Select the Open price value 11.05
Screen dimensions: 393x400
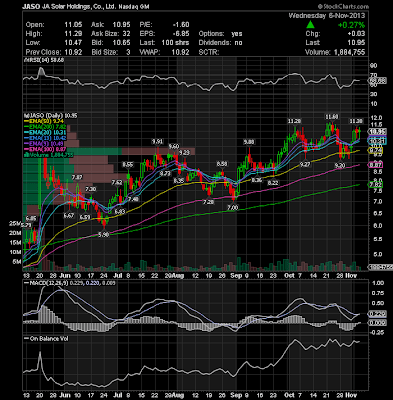[73, 25]
